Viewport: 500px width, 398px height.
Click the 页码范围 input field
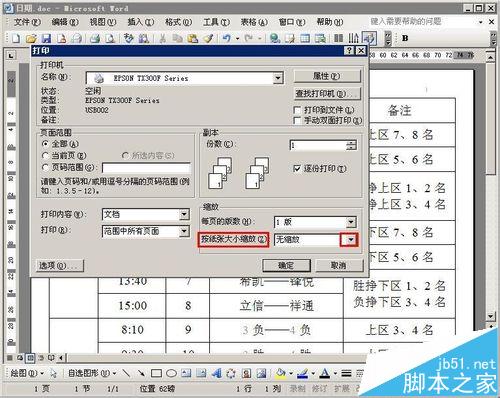click(146, 168)
